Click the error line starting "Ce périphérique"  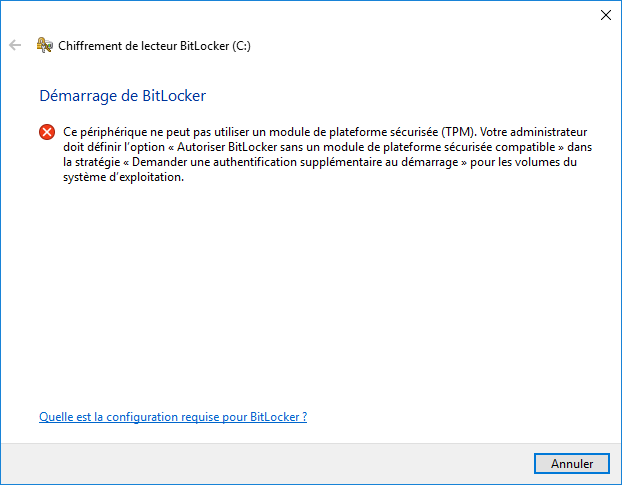(x=325, y=132)
